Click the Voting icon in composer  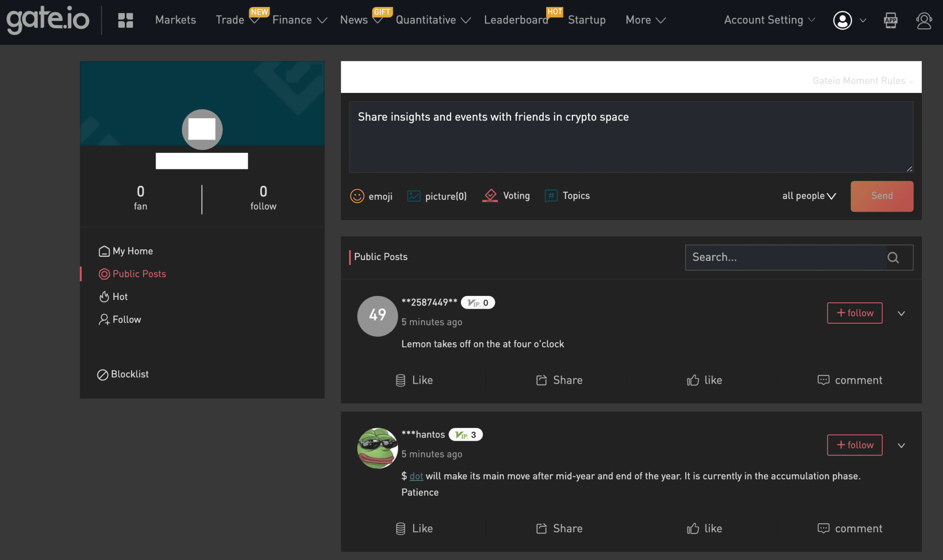[491, 196]
